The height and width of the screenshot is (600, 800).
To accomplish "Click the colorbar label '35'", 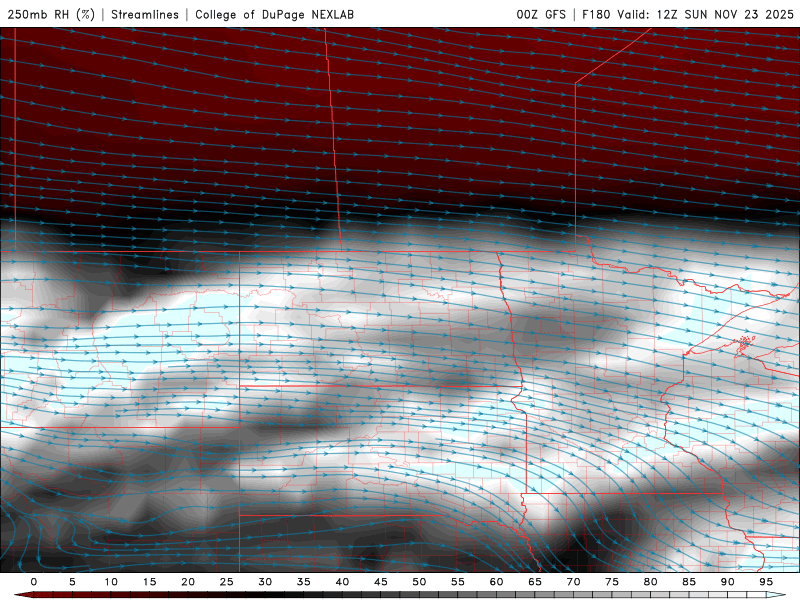I will [304, 582].
